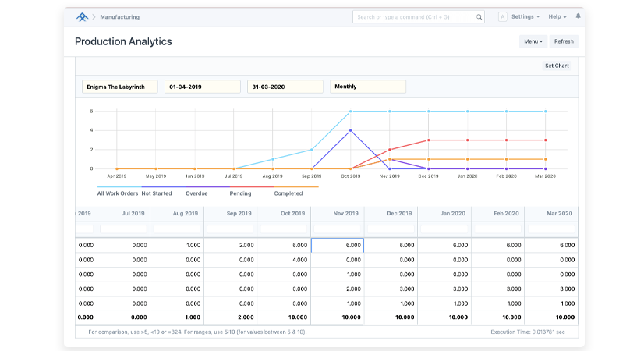This screenshot has width=644, height=351.
Task: Select the 4.000 cell under Oct 2019
Action: click(x=284, y=260)
